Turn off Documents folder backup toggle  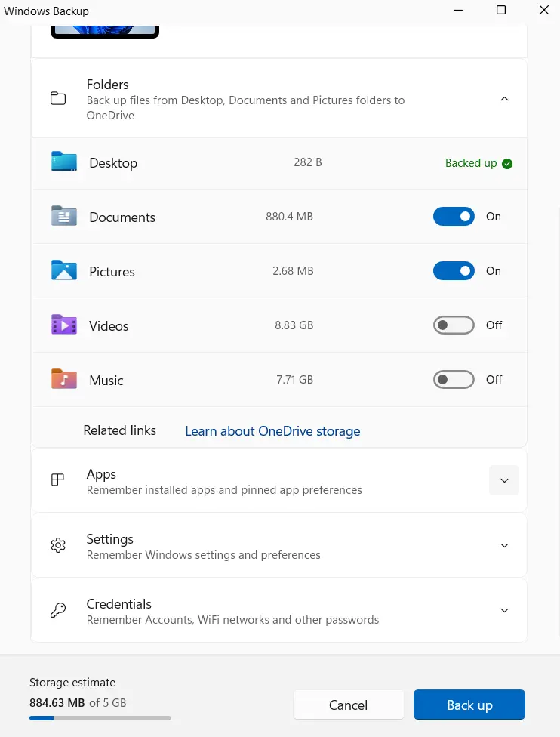[454, 216]
